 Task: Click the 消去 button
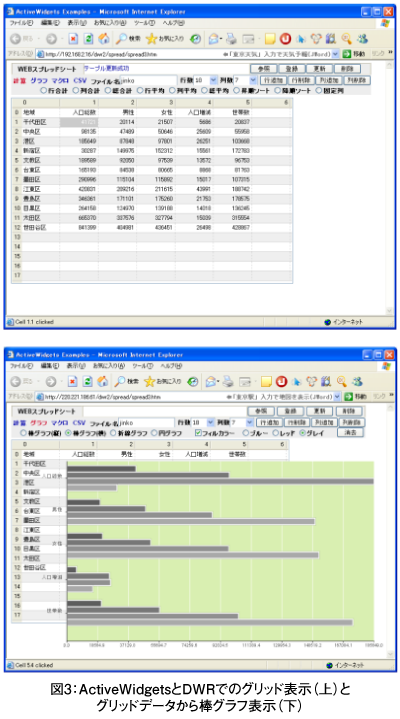pyautogui.click(x=350, y=432)
